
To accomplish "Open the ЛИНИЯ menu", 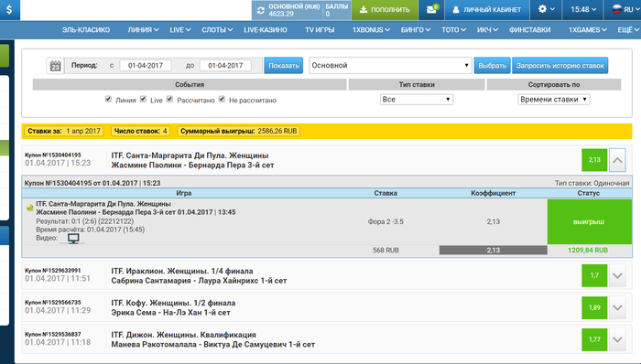I will click(x=143, y=30).
